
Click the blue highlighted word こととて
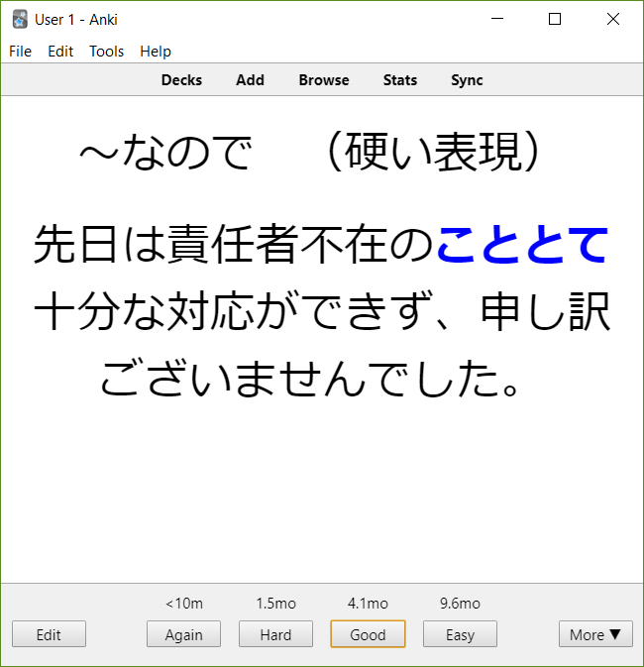tap(521, 245)
